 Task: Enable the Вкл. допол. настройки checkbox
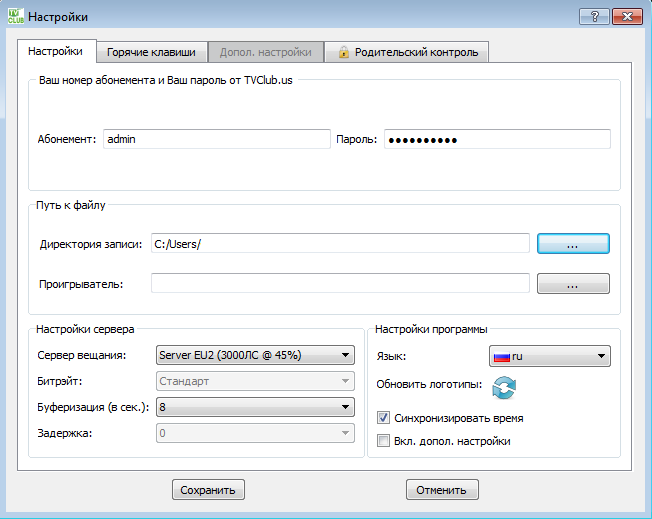[x=383, y=440]
